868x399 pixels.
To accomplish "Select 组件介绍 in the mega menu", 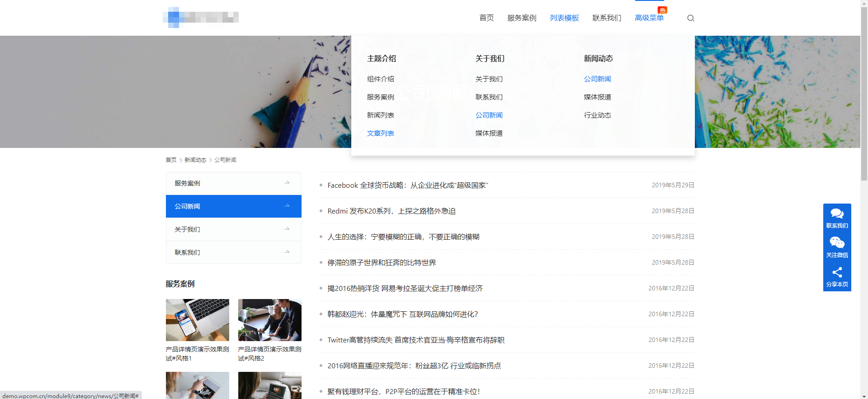I will click(381, 79).
